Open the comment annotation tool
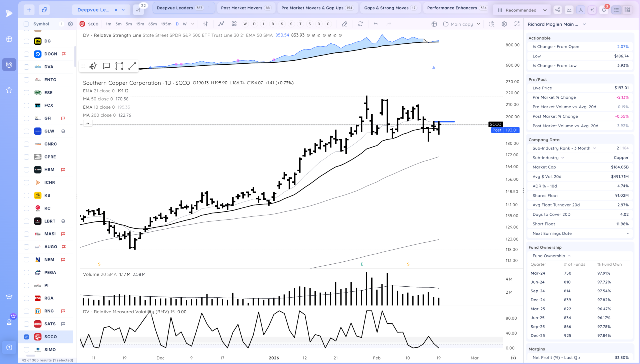This screenshot has width=640, height=364. 106,66
